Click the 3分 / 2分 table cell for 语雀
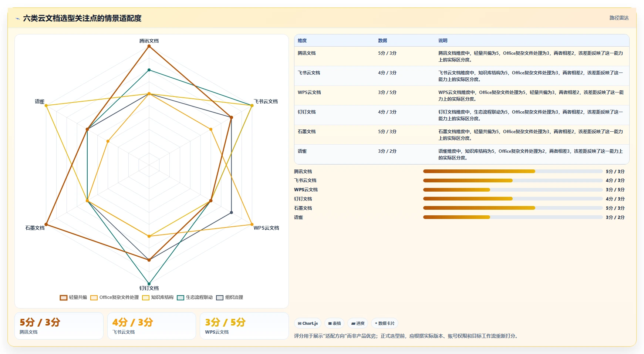The width and height of the screenshot is (644, 354). point(387,151)
